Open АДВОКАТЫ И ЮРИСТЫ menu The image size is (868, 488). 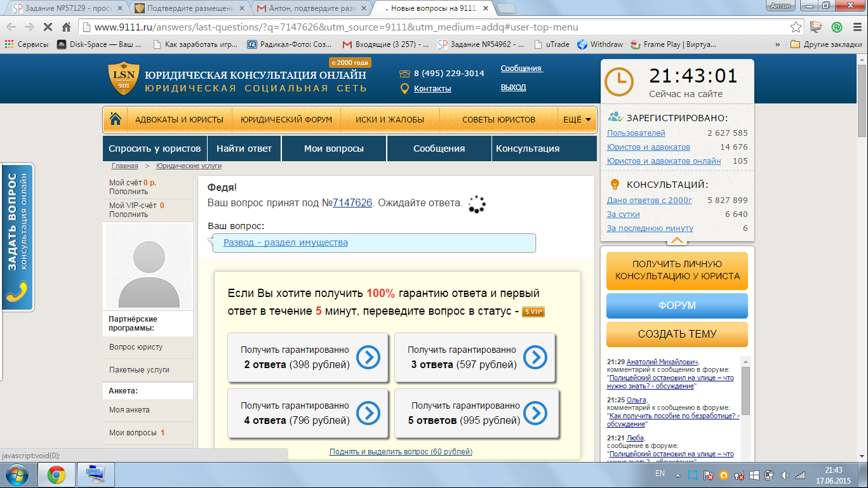pos(179,119)
